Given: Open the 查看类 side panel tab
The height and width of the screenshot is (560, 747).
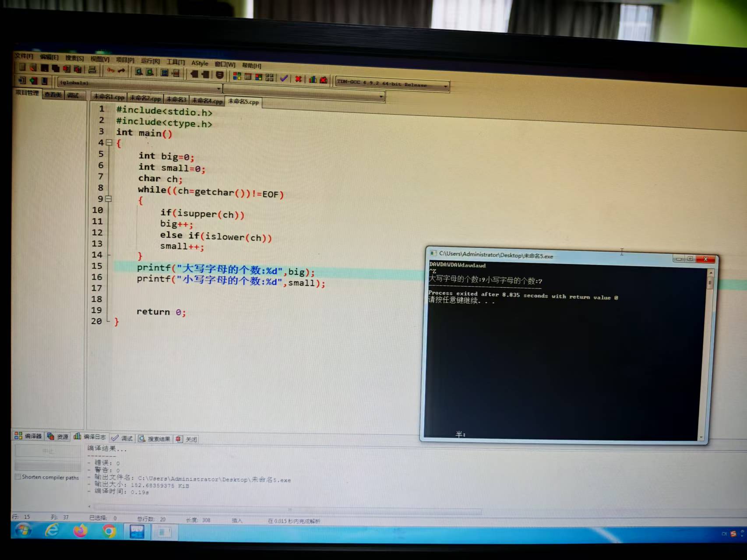Looking at the screenshot, I should pos(53,95).
